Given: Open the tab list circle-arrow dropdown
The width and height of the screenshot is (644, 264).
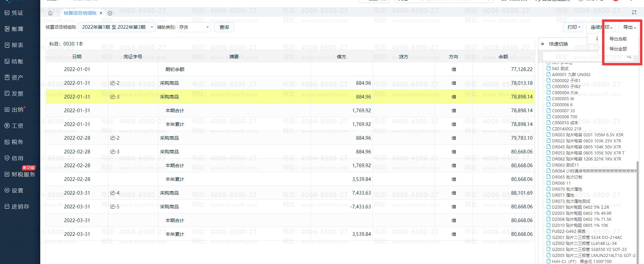Looking at the screenshot, I should click(110, 13).
